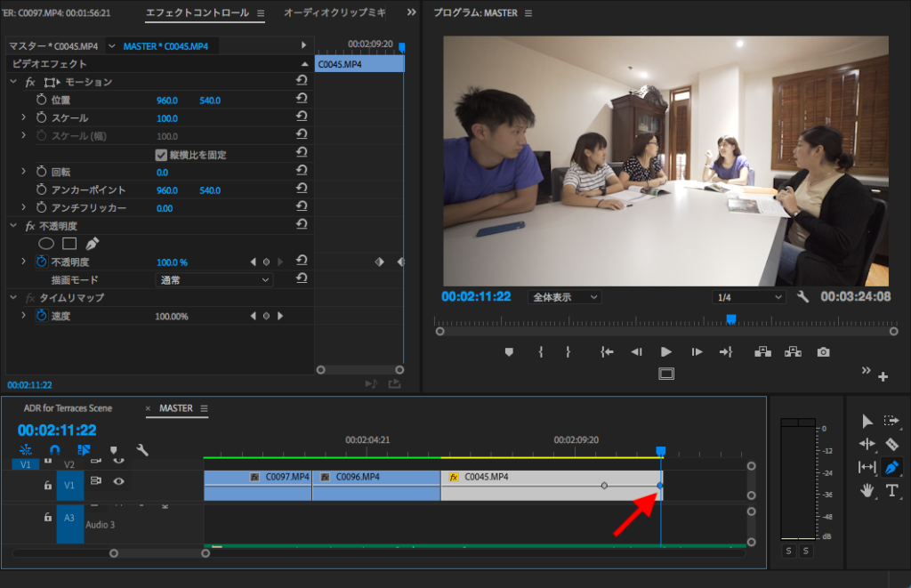Viewport: 911px width, 588px height.
Task: Open the 全体表示 zoom level dropdown
Action: pos(564,297)
